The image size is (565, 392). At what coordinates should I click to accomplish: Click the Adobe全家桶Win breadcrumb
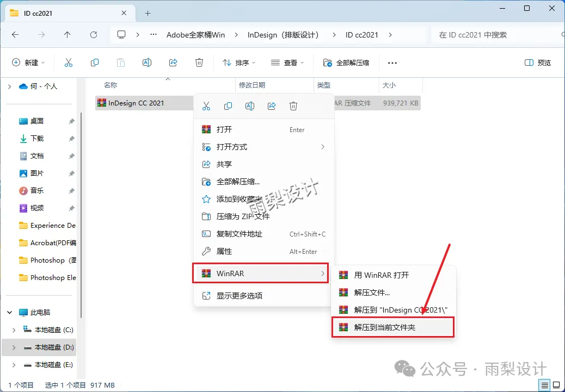click(x=195, y=35)
